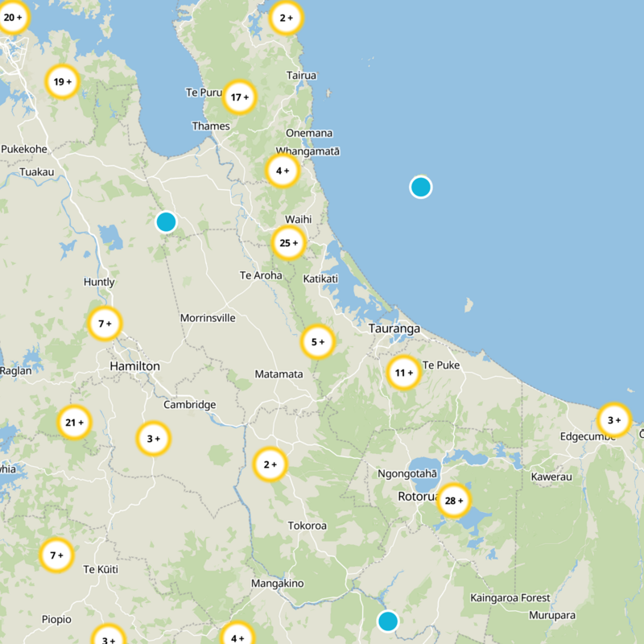Image resolution: width=644 pixels, height=644 pixels.
Task: Click the 3 + cluster below Cambridge
Action: point(154,439)
